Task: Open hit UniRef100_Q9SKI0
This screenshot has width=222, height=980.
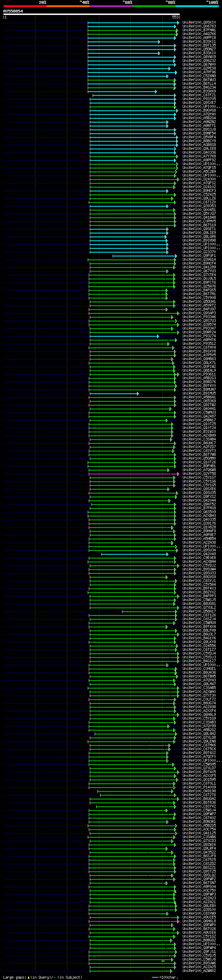Action: pyautogui.click(x=199, y=23)
